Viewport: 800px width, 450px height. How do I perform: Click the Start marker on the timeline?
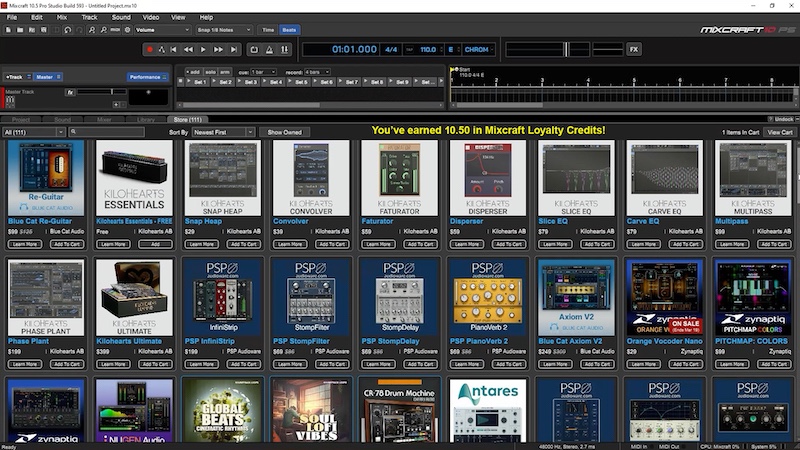click(x=452, y=69)
